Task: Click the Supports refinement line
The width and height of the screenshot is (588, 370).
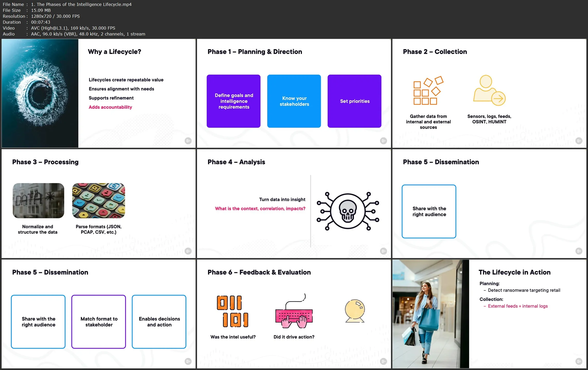Action: (x=111, y=98)
